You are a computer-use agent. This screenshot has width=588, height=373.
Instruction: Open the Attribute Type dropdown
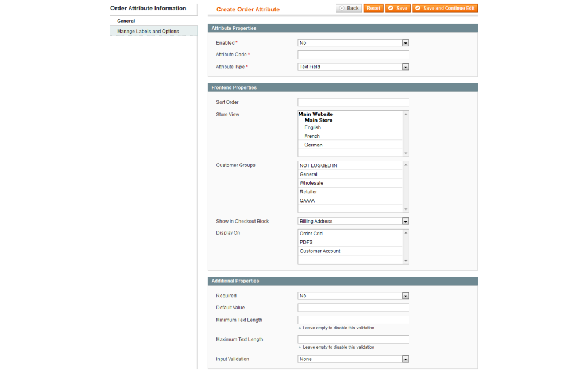coord(353,67)
